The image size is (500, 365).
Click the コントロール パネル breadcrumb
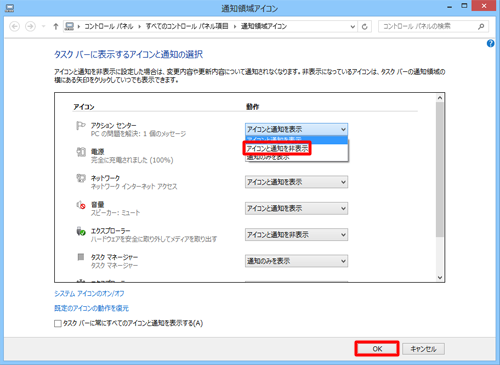click(x=109, y=26)
